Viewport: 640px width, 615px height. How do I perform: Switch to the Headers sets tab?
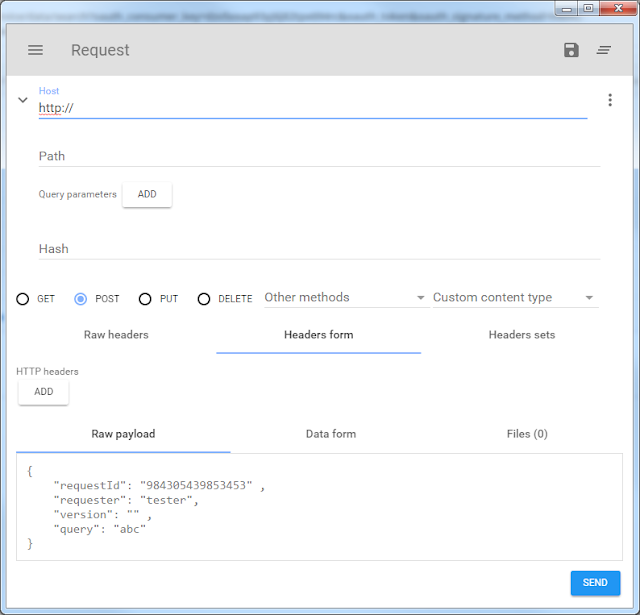521,335
